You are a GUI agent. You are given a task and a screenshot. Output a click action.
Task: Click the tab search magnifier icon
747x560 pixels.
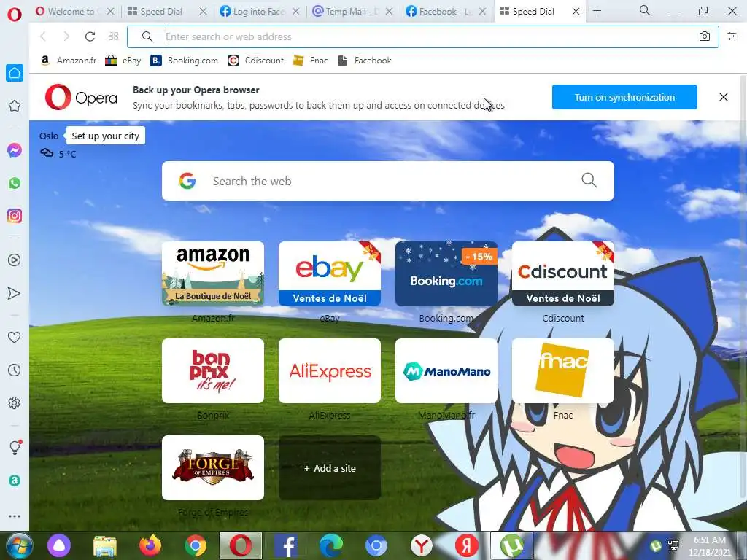pos(645,10)
